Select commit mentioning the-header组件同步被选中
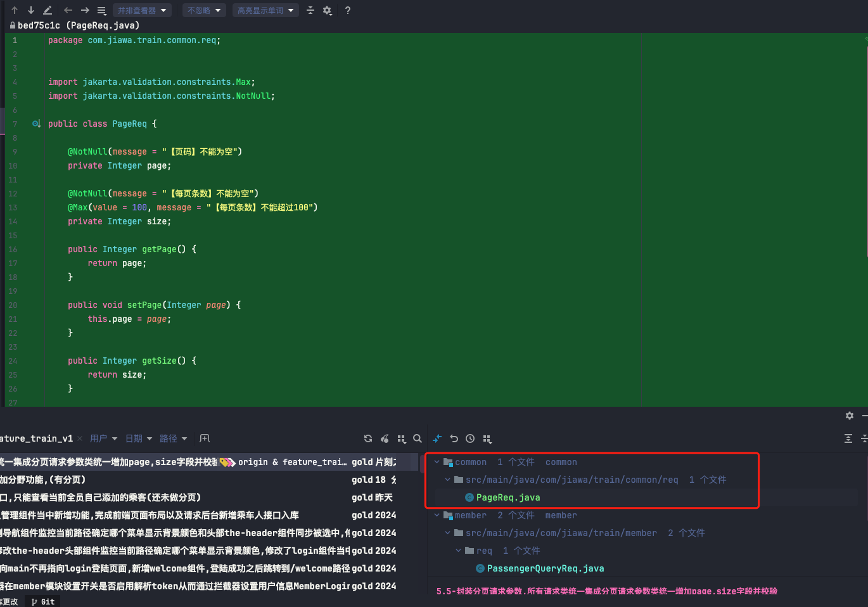 (x=209, y=533)
